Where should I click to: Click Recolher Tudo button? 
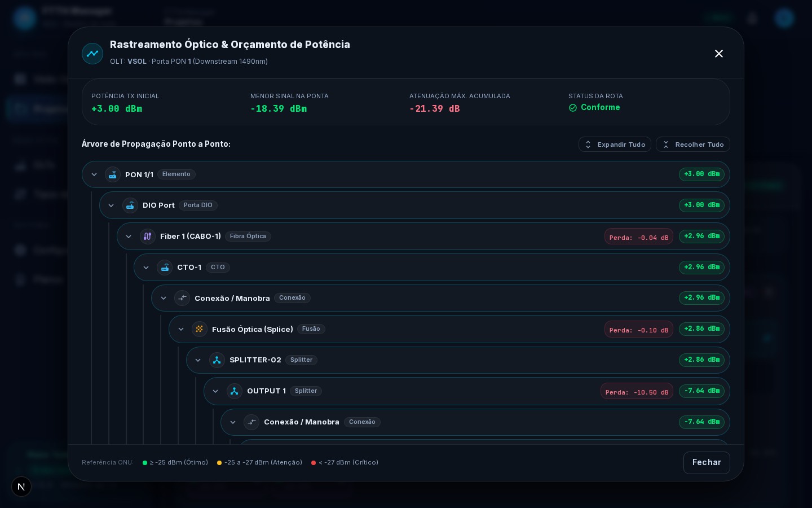693,144
